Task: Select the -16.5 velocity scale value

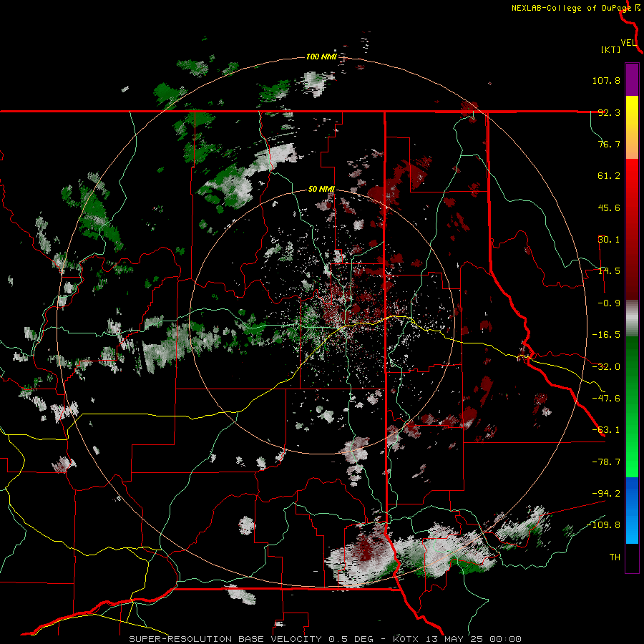Action: (606, 335)
